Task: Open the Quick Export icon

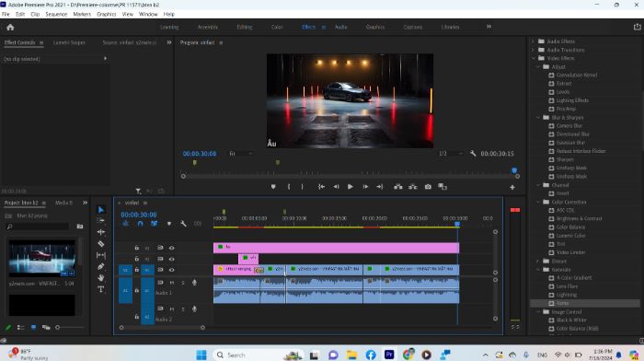Action: 637,27
